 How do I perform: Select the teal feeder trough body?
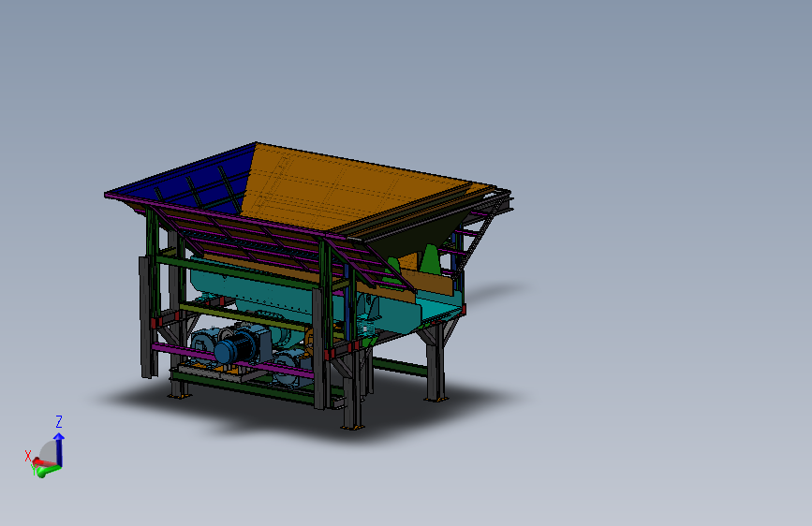[270, 290]
